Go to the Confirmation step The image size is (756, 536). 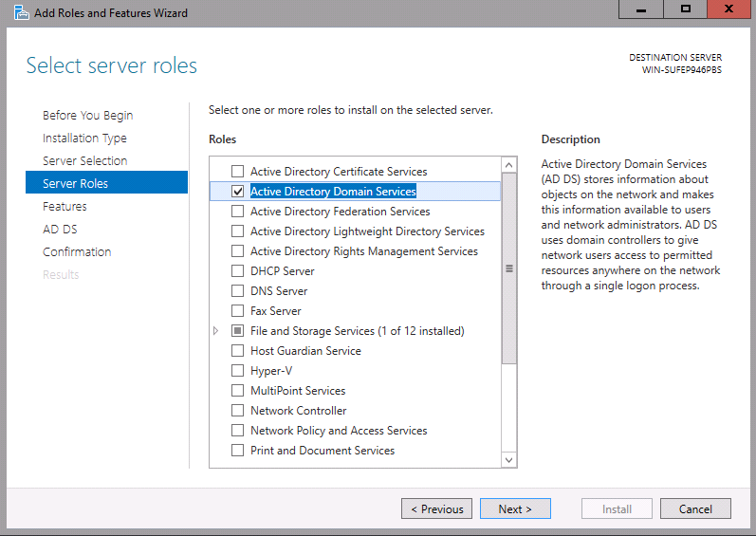pos(77,251)
